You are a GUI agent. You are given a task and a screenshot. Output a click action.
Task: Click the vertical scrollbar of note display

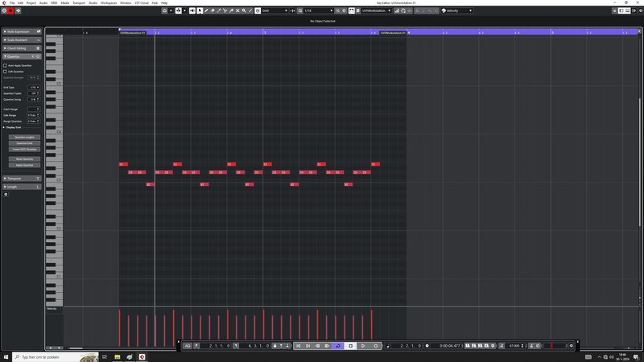click(639, 162)
